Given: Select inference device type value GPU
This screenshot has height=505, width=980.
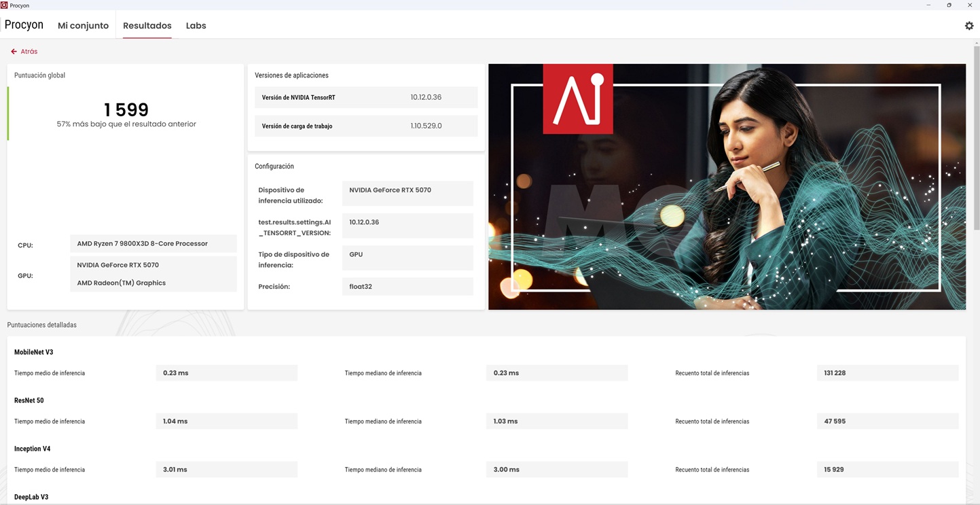Looking at the screenshot, I should [407, 258].
